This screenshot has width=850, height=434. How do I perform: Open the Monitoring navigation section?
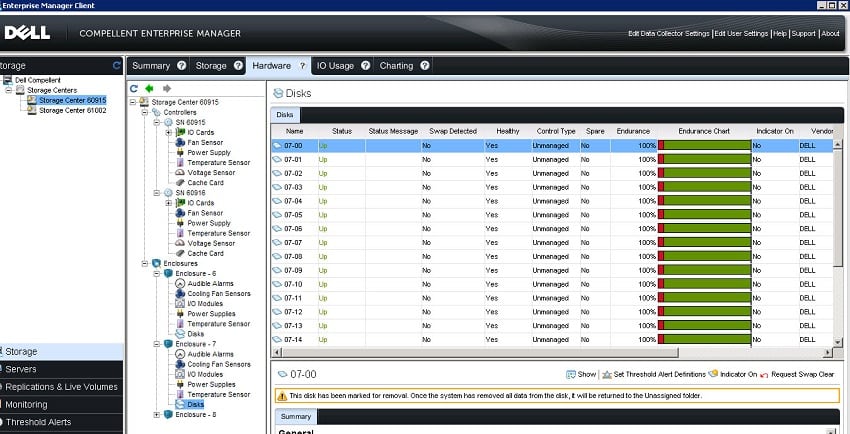[x=62, y=405]
